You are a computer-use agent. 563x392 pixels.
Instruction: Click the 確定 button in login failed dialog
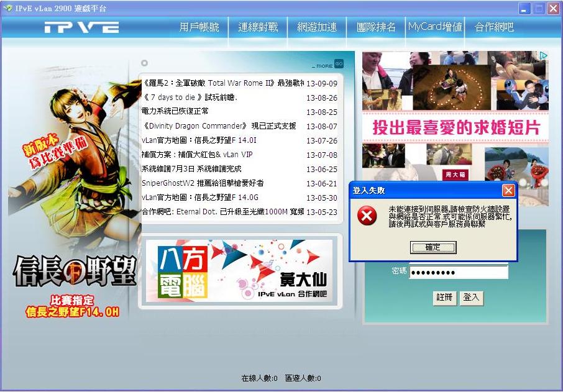click(x=433, y=247)
